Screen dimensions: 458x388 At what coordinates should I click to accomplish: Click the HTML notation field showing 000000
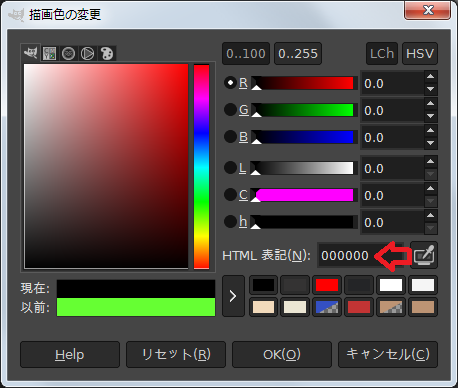coord(361,255)
